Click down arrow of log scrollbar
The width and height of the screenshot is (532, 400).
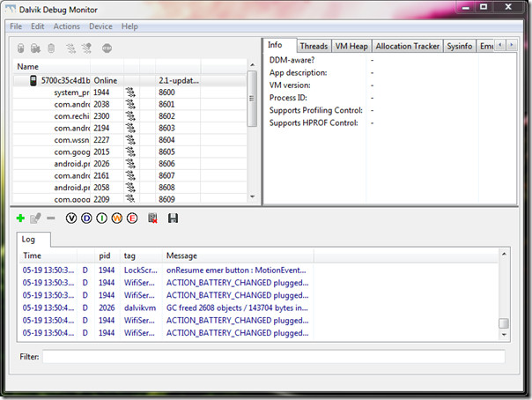504,334
